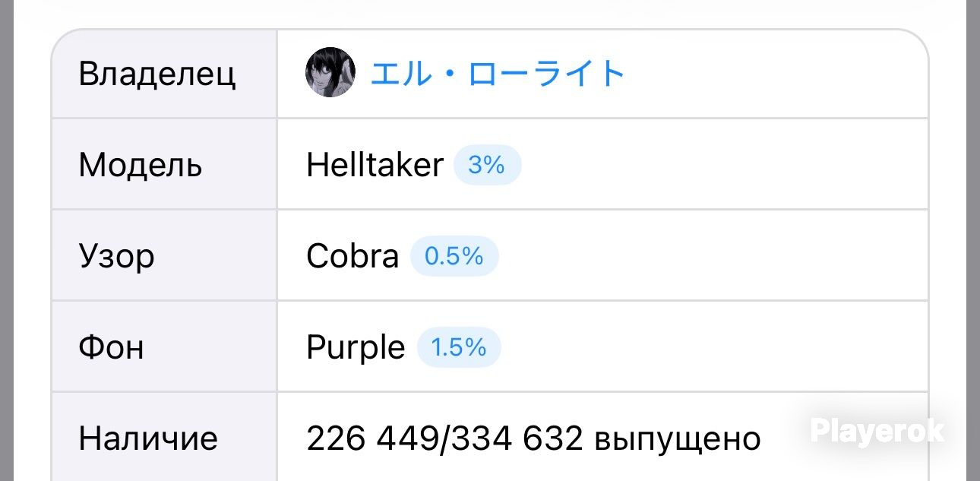Tap the empty area of the Владелец row
This screenshot has height=481, width=980.
pyautogui.click(x=775, y=74)
